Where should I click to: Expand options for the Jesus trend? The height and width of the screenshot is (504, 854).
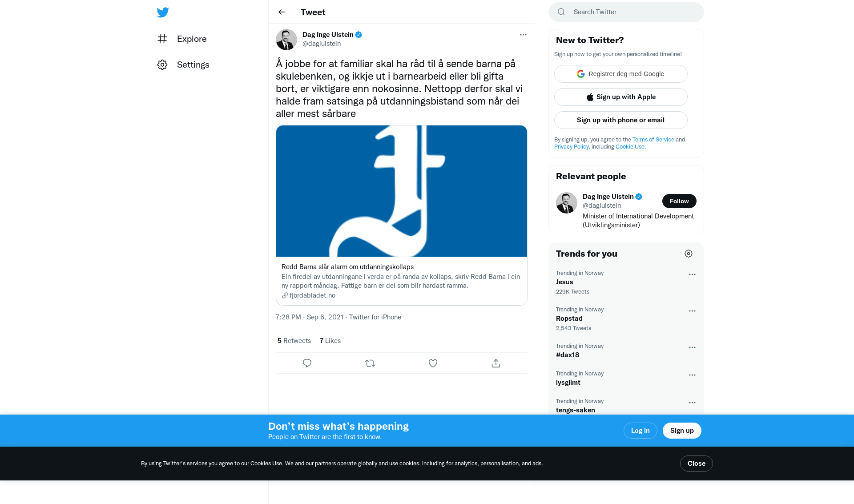[x=692, y=274]
